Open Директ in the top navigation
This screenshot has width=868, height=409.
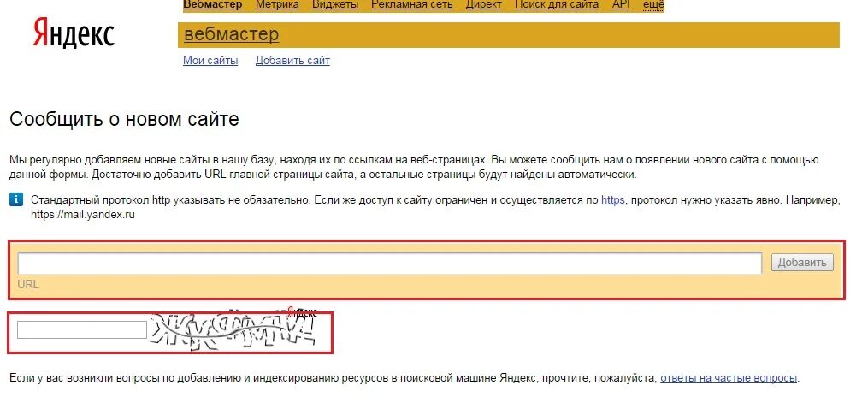[x=484, y=5]
